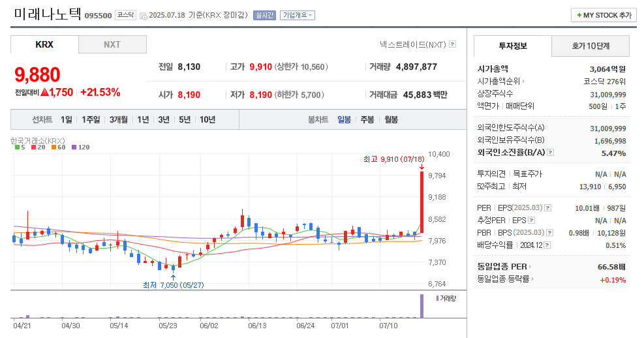Click the +21.53% change value
The height and width of the screenshot is (338, 644).
(100, 93)
